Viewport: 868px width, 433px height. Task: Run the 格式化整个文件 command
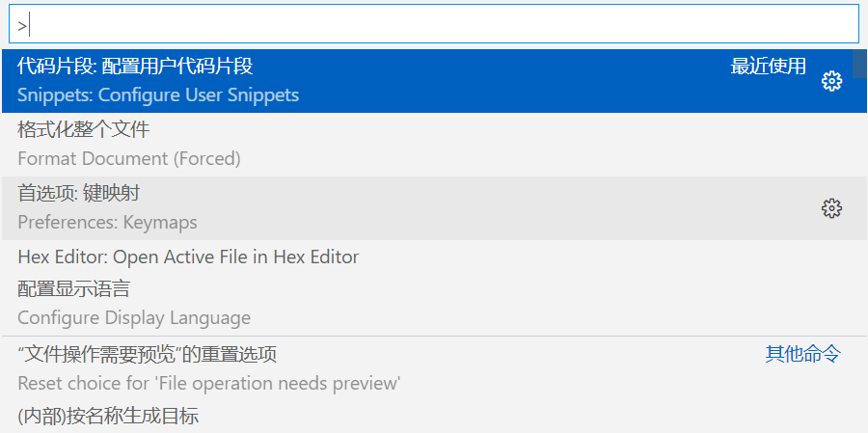84,129
